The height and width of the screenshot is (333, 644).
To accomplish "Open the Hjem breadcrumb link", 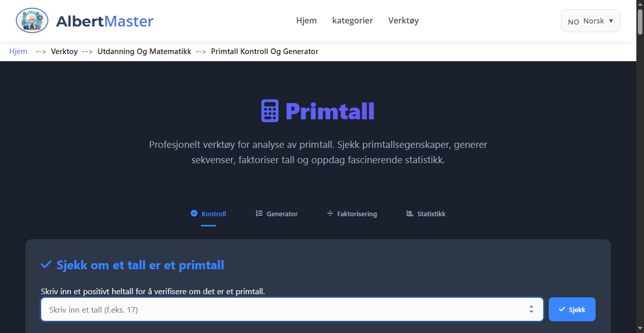I will click(x=18, y=51).
